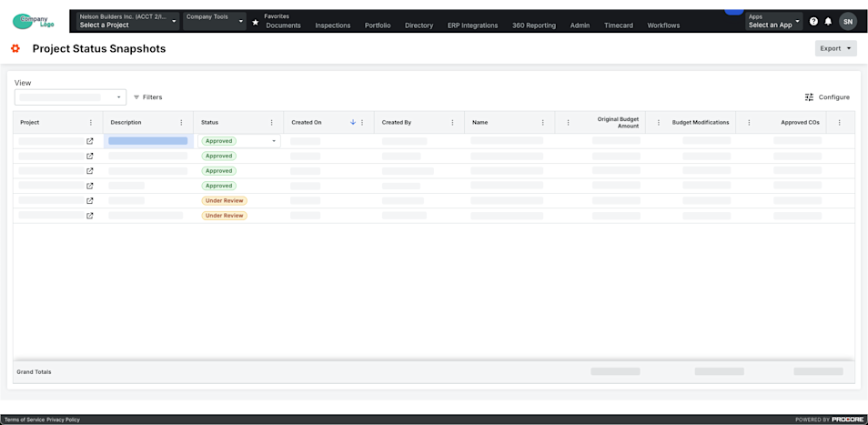Screen dimensions: 868x425
Task: Open Approved COs column kebab menu
Action: click(x=749, y=122)
